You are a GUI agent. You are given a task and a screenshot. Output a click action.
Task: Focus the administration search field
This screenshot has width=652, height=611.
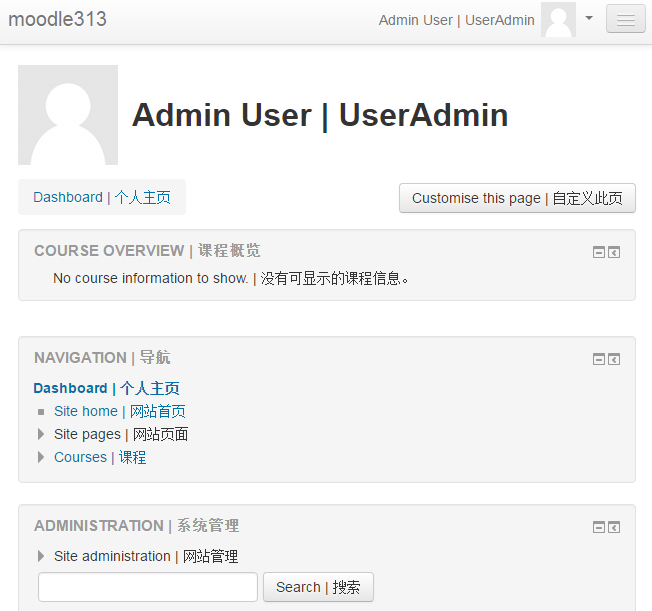[x=148, y=587]
